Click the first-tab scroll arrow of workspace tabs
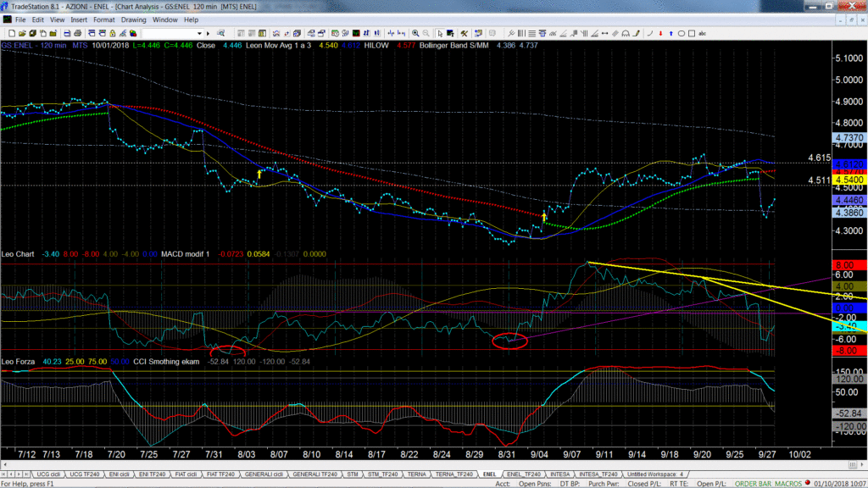 tap(4, 474)
